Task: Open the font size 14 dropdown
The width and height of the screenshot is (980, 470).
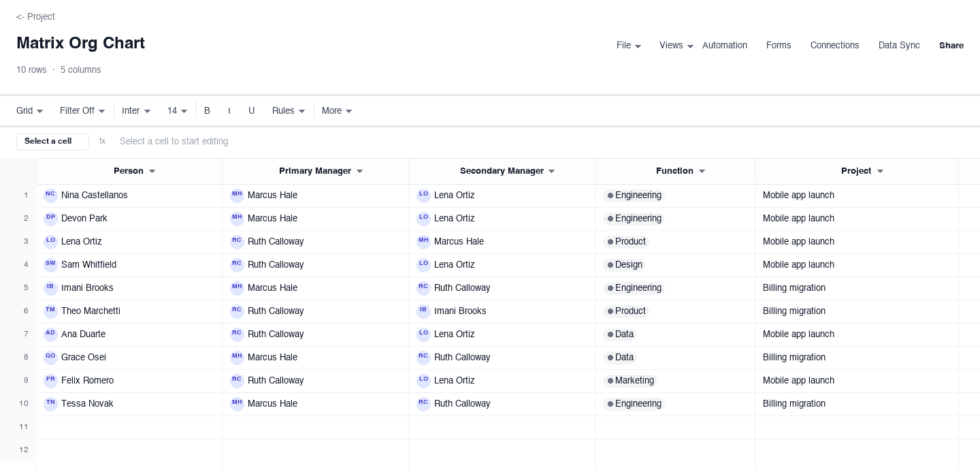Action: (x=178, y=111)
